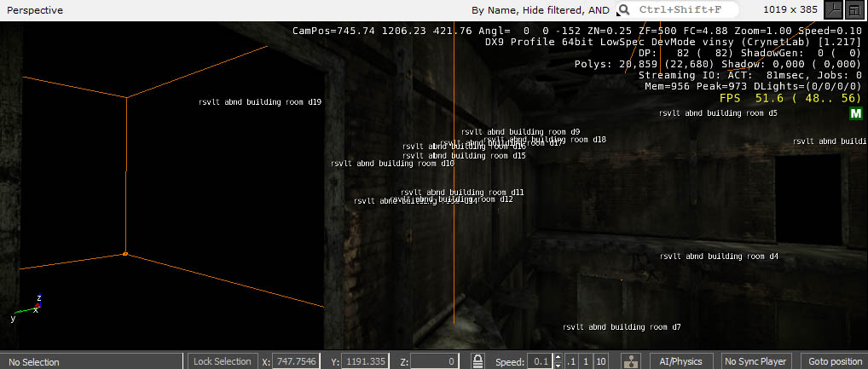Select the rsvlt abnd building room d9 label
Screen dimensions: 868x369
click(x=520, y=132)
